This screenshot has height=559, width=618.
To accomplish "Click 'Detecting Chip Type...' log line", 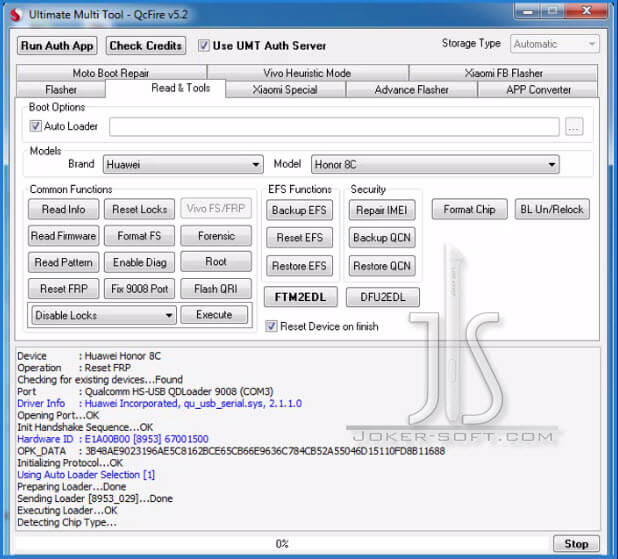I will [67, 522].
